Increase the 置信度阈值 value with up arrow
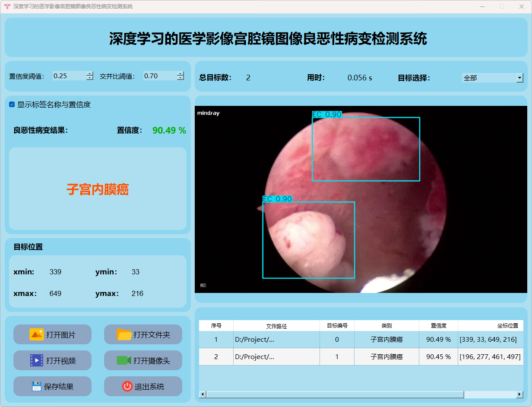Screen dimensions: 532x407 (89, 73)
